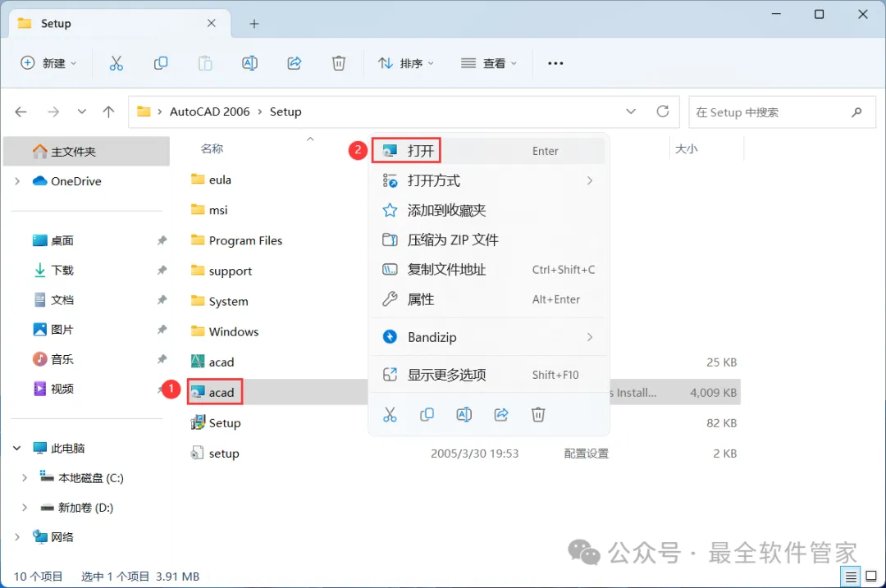Click the Cut scissors icon in toolbar

pos(116,63)
